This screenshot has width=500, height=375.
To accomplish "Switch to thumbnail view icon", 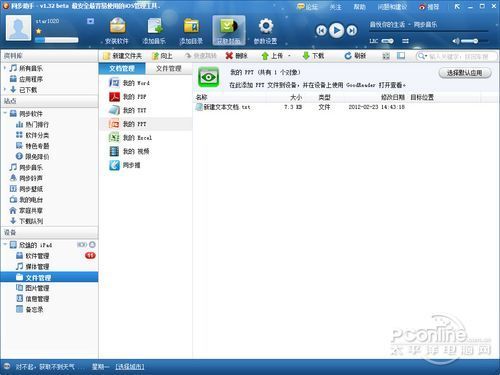I will (386, 56).
